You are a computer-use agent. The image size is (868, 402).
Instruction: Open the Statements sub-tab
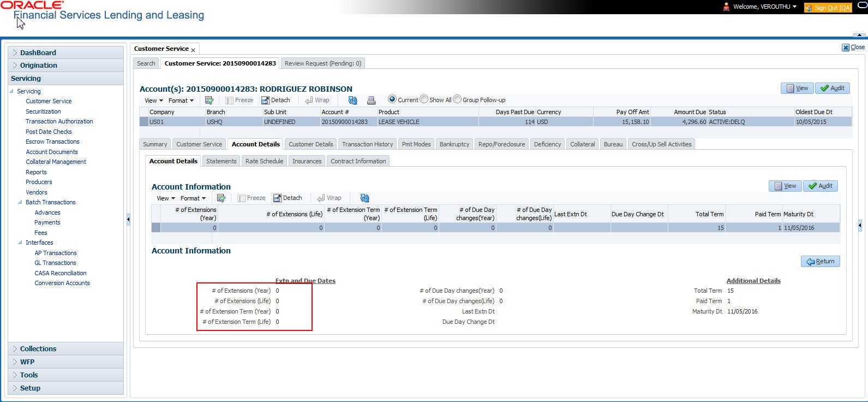click(222, 161)
